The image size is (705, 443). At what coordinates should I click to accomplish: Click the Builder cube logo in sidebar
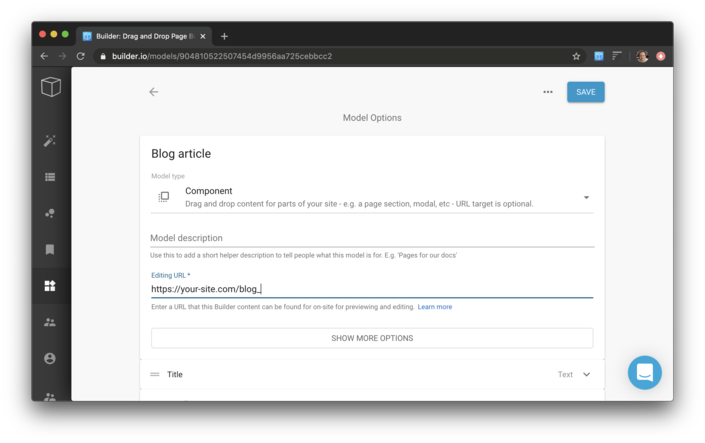[51, 86]
